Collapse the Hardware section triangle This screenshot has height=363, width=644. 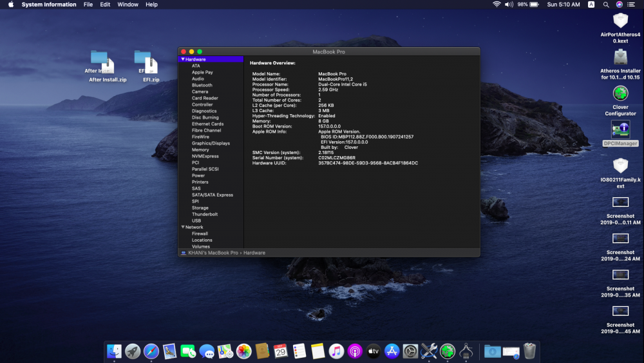[183, 59]
